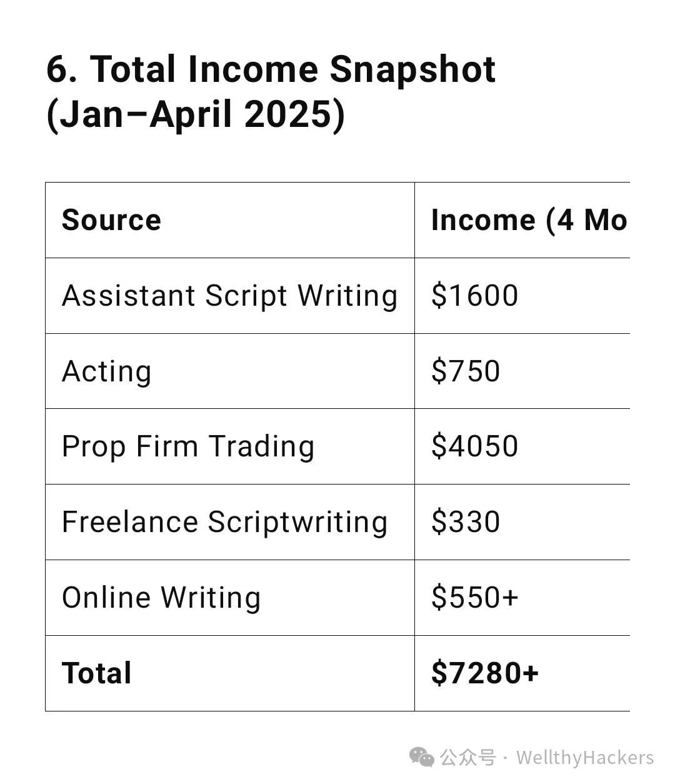Image resolution: width=675 pixels, height=784 pixels.
Task: Click the $550+ income value
Action: pyautogui.click(x=475, y=598)
